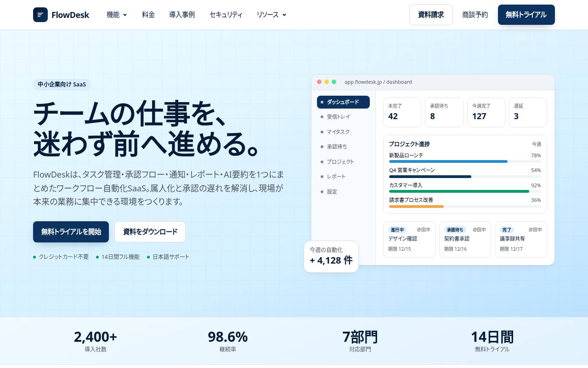Open レポート in the sidebar

click(x=343, y=177)
